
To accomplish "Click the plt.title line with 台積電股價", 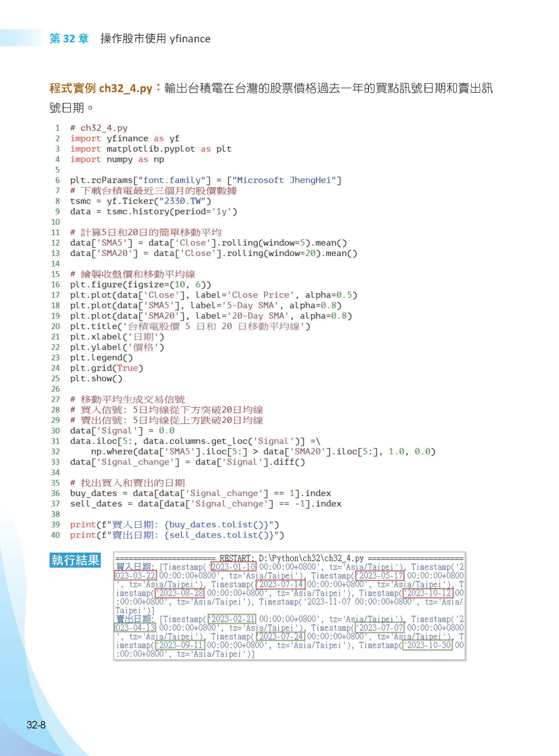I will 190,326.
